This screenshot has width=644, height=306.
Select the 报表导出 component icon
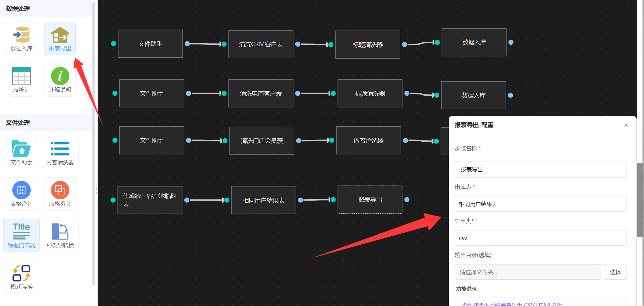pyautogui.click(x=60, y=38)
